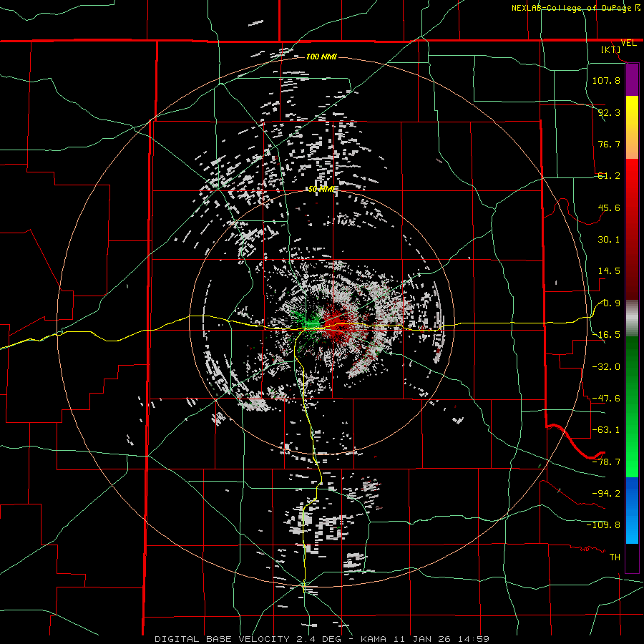Click the yellow-orange segment of velocity color bar
The width and height of the screenshot is (644, 644).
[x=632, y=127]
